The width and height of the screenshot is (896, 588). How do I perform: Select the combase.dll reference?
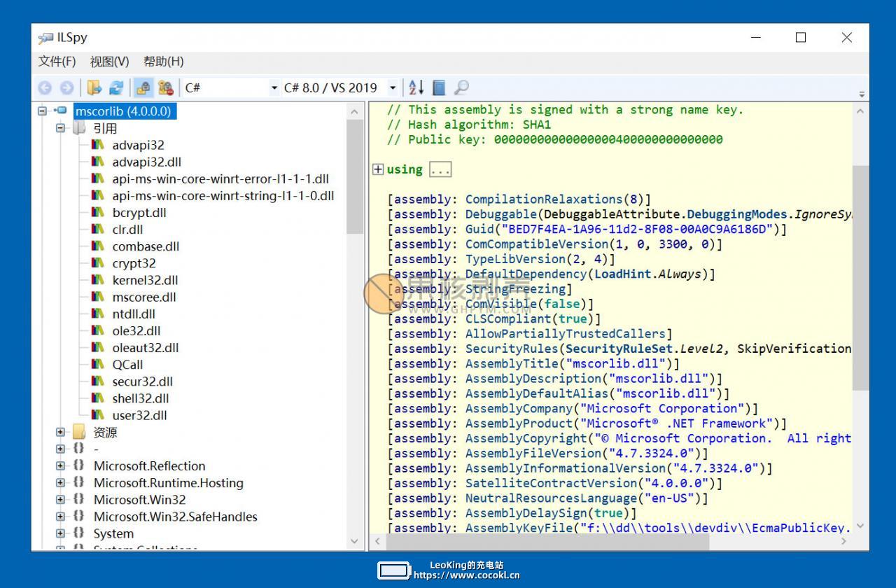tap(146, 246)
